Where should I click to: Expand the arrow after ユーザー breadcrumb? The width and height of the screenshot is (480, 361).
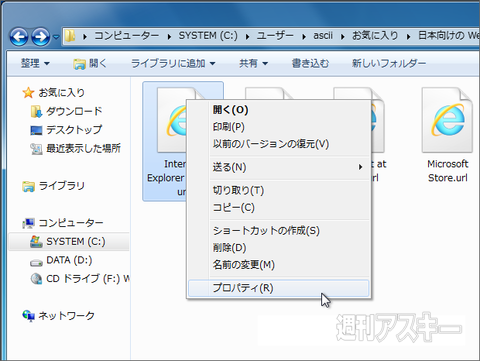click(304, 36)
